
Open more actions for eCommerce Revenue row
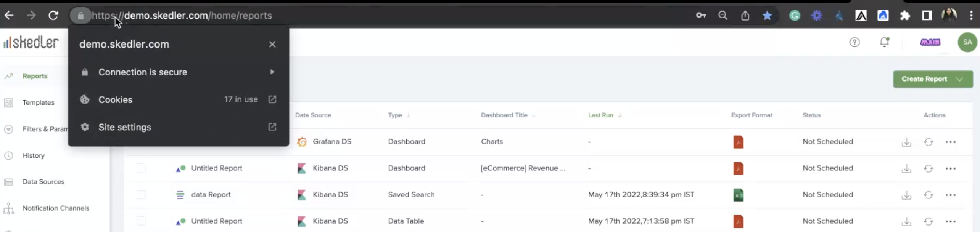pos(950,168)
